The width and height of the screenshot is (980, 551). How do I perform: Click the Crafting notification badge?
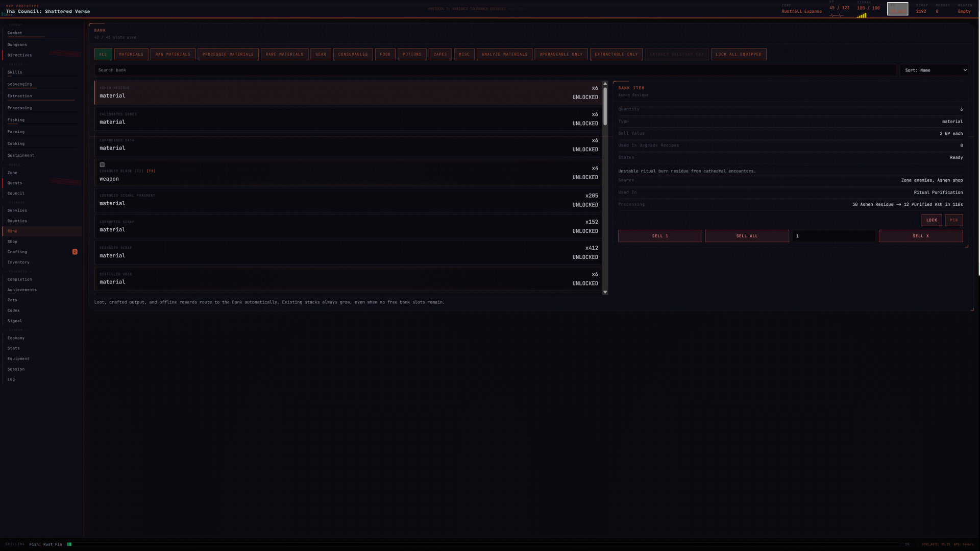[75, 252]
